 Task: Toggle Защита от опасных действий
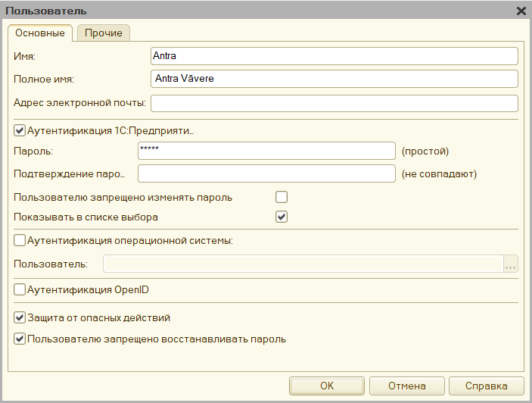pyautogui.click(x=20, y=317)
